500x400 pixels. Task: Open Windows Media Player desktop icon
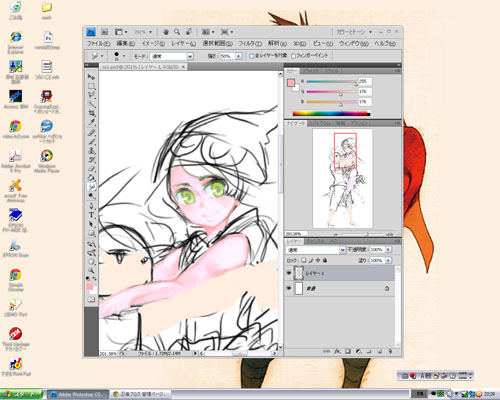pyautogui.click(x=47, y=161)
